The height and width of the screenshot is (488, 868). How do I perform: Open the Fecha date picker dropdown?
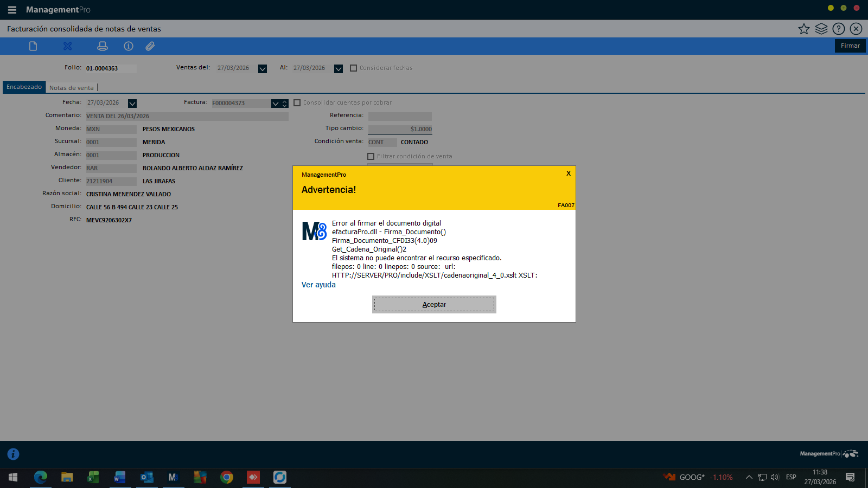[x=132, y=104]
